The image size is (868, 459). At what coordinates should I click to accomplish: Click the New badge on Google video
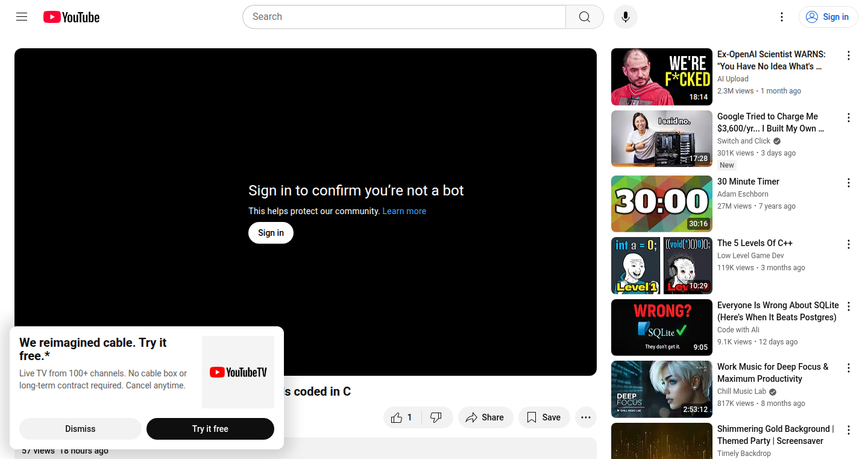point(727,165)
